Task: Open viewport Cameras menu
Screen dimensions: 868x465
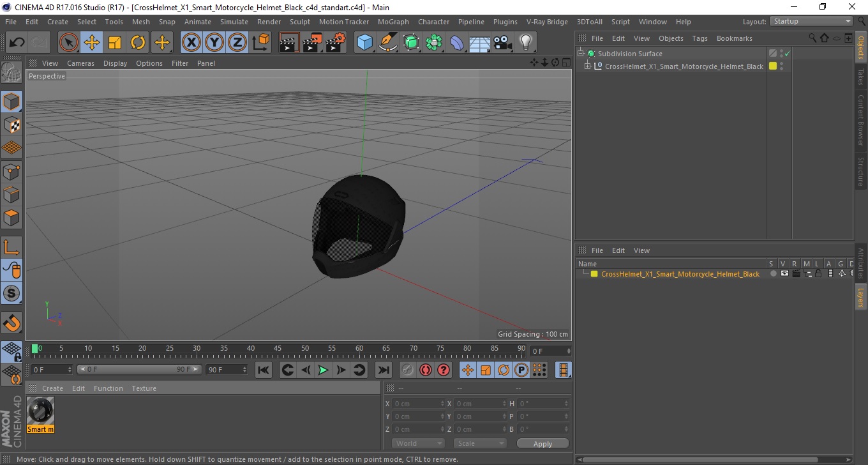Action: coord(80,63)
